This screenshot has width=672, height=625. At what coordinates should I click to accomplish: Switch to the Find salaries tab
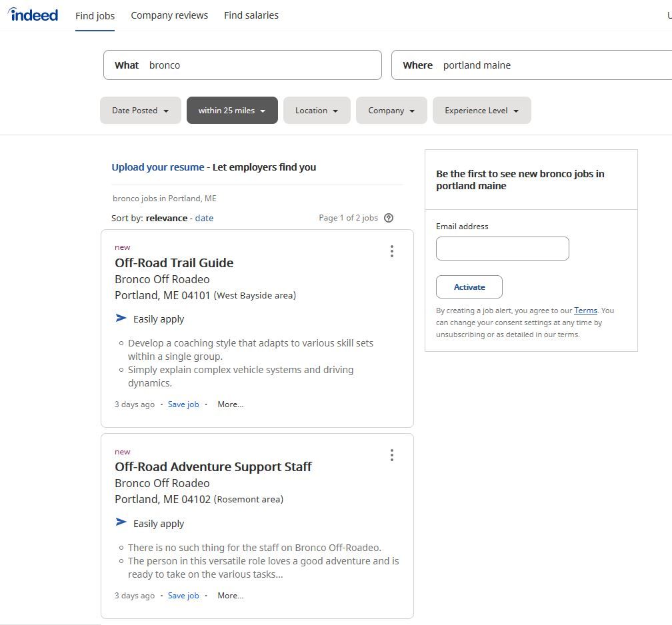pyautogui.click(x=251, y=15)
